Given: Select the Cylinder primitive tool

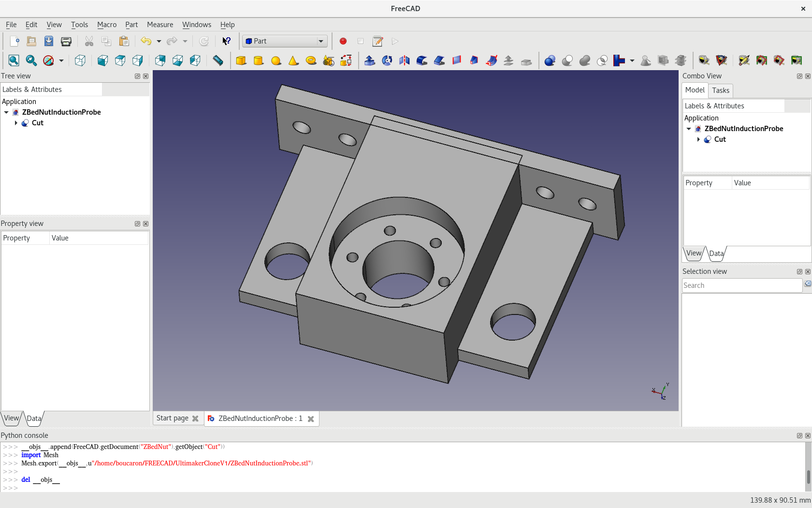Looking at the screenshot, I should (x=259, y=60).
